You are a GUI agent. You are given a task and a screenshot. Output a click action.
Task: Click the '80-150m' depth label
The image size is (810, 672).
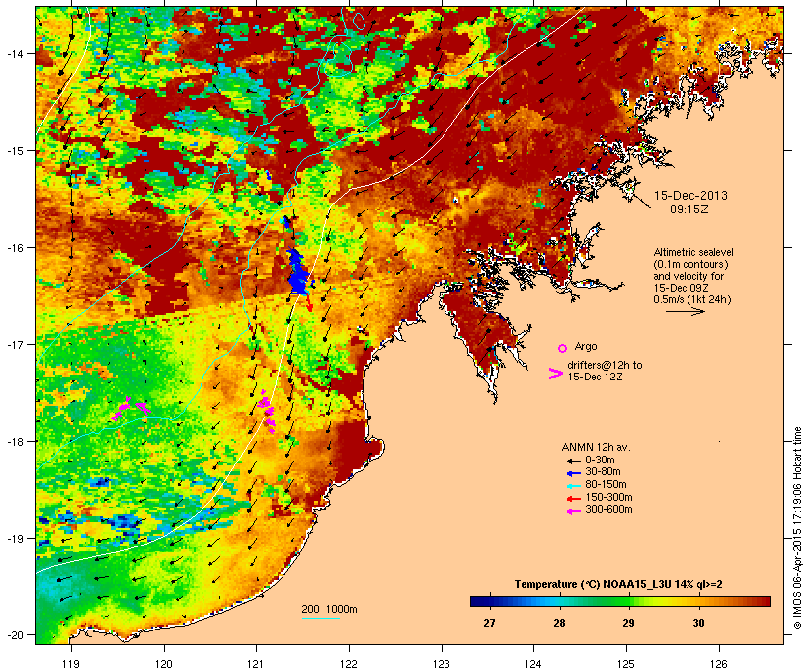606,485
